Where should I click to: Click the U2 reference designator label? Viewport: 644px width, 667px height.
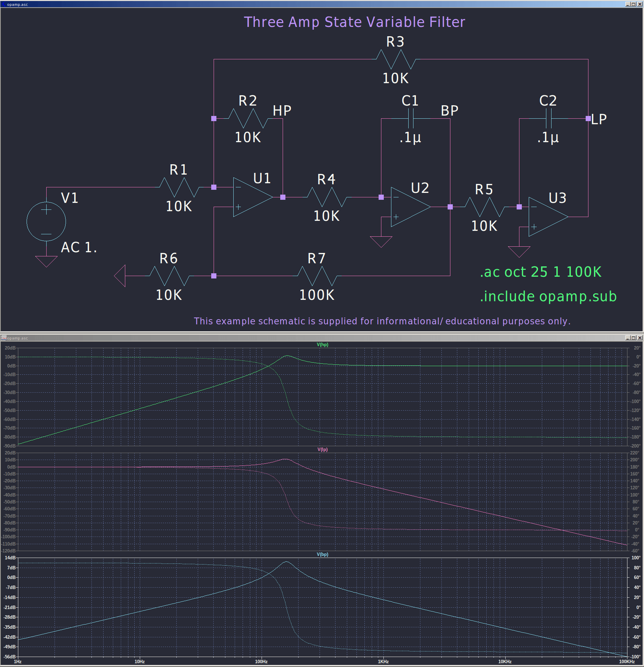click(420, 188)
